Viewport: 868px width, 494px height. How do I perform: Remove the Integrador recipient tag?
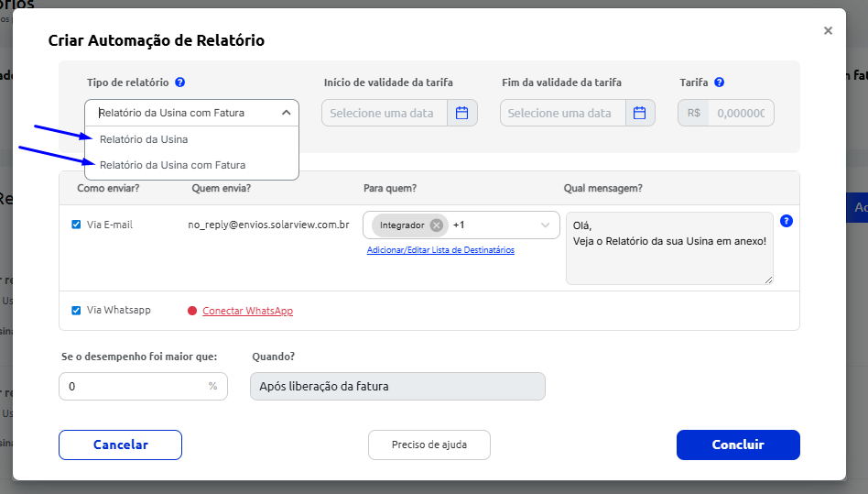click(437, 225)
